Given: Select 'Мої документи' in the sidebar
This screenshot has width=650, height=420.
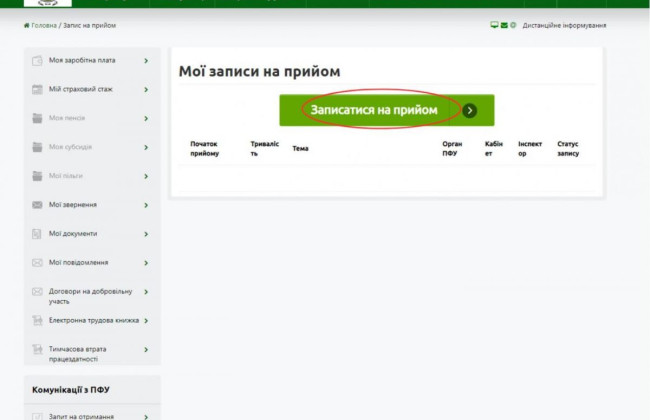Looking at the screenshot, I should point(73,234).
